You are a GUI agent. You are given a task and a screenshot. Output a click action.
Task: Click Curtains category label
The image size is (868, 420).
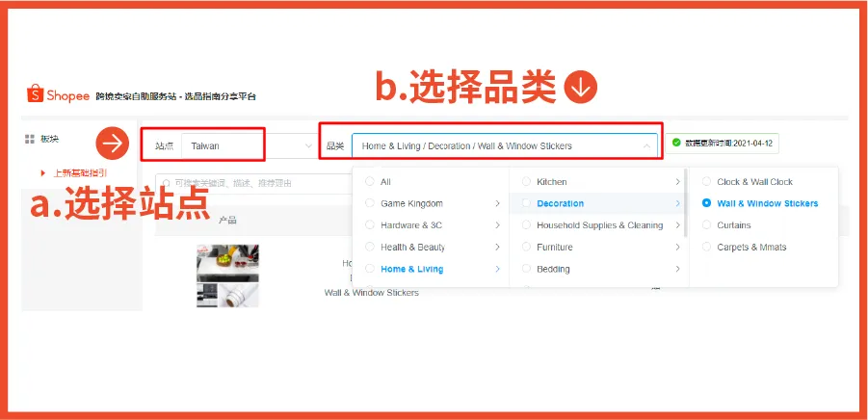click(734, 225)
